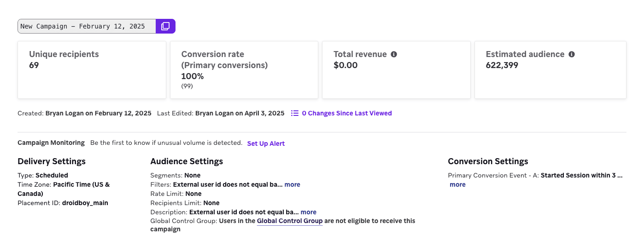Click the info icon beside Estimated audience
The width and height of the screenshot is (644, 252).
pyautogui.click(x=572, y=54)
